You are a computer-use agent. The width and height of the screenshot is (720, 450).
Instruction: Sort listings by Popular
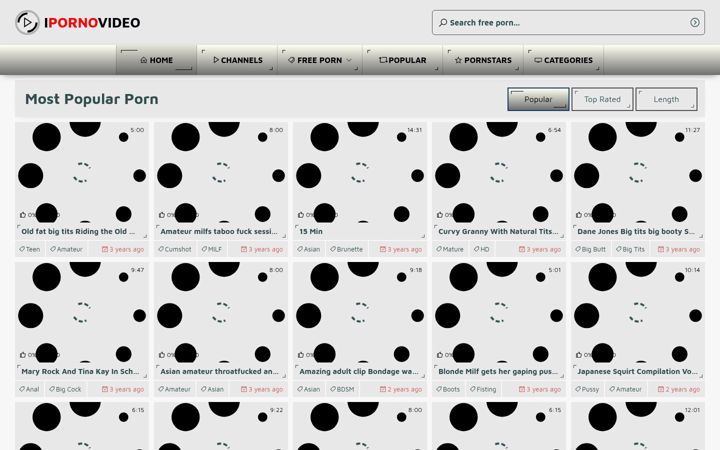tap(538, 99)
